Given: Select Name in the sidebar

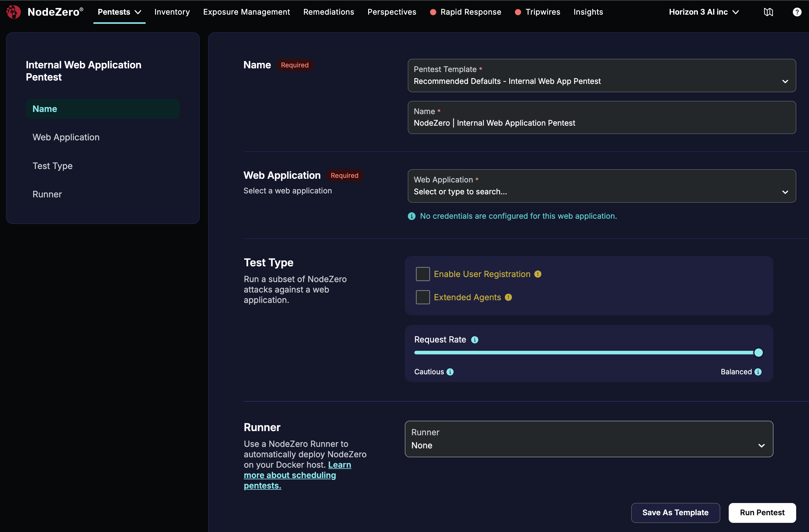Looking at the screenshot, I should (103, 109).
